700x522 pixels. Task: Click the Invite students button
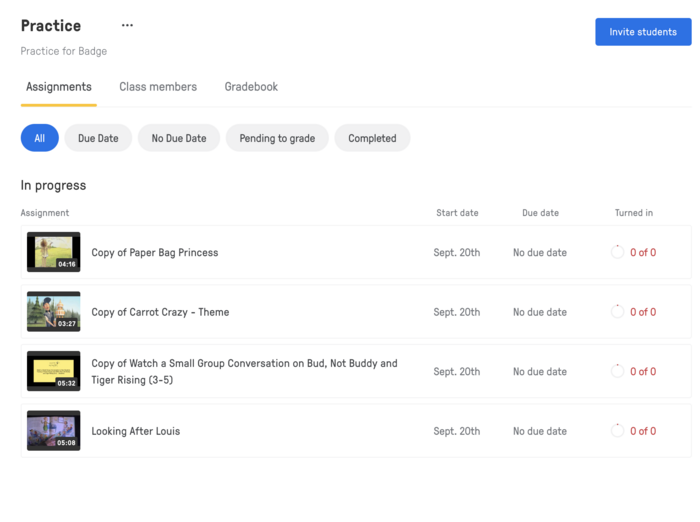click(x=643, y=32)
